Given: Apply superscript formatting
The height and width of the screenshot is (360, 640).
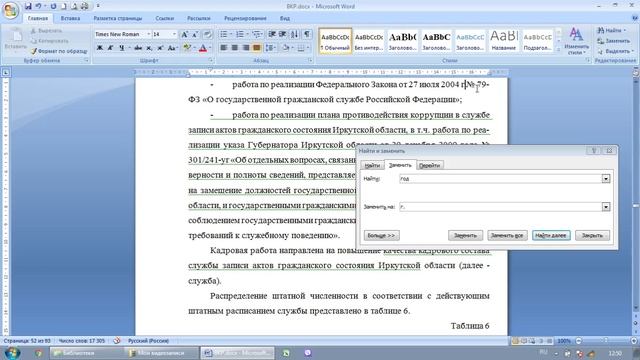Looking at the screenshot, I should 160,48.
